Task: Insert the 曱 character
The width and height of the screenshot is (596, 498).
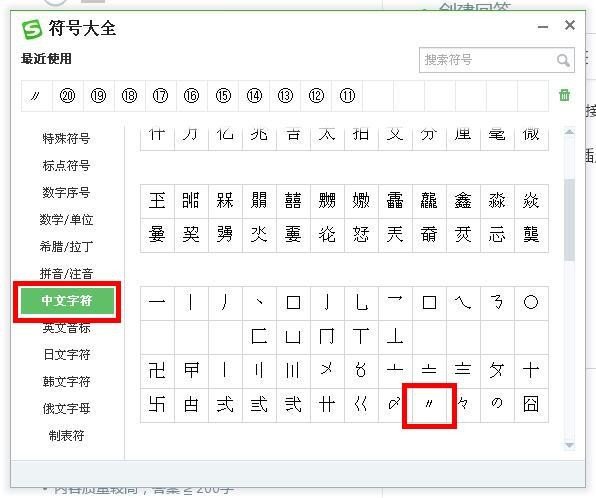Action: [191, 371]
